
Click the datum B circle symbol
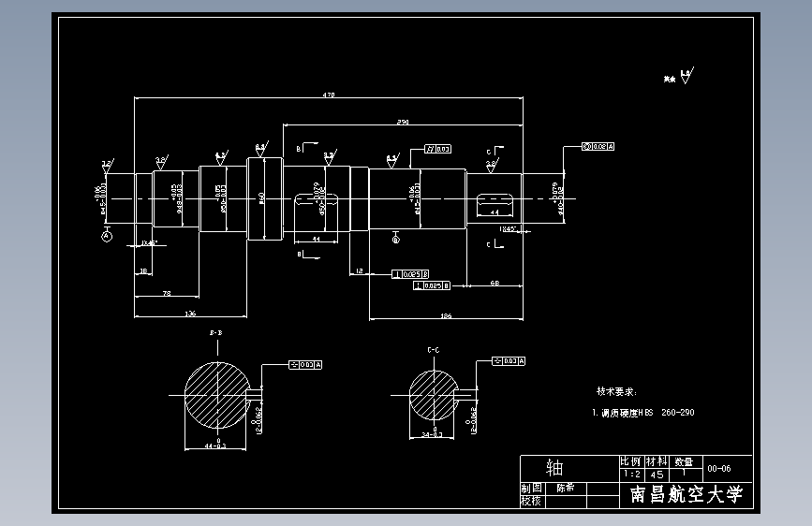[396, 240]
